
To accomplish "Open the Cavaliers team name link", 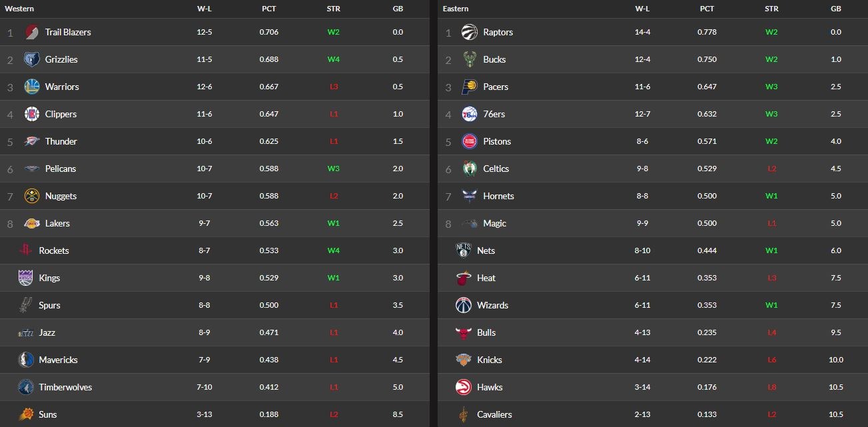I will [x=494, y=414].
